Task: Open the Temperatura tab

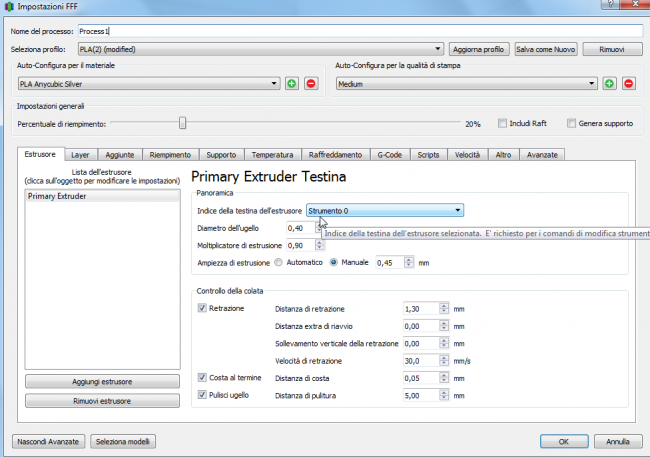Action: (x=272, y=155)
